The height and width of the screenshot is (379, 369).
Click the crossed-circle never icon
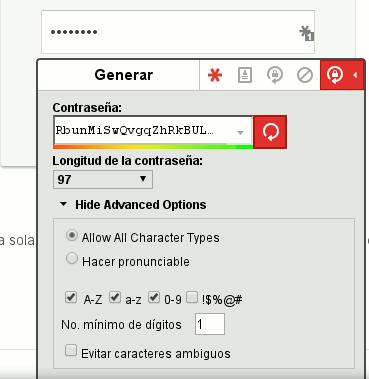pos(305,75)
